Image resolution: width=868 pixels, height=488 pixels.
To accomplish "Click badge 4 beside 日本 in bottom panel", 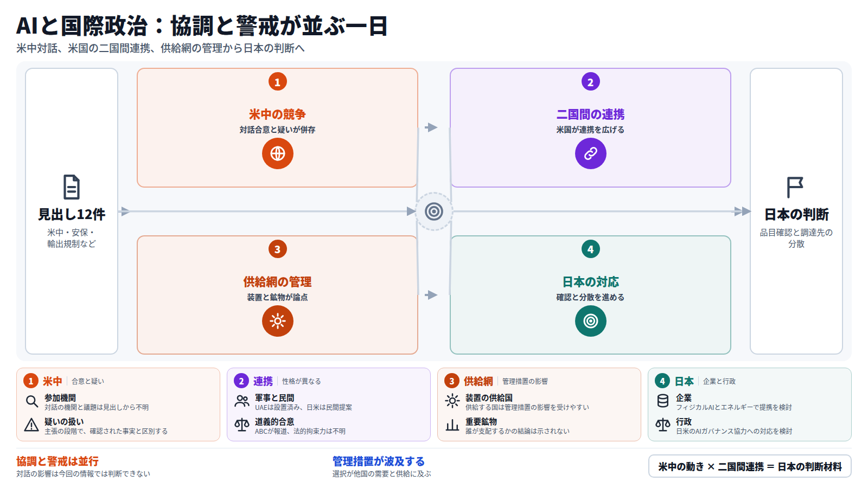I will 662,381.
